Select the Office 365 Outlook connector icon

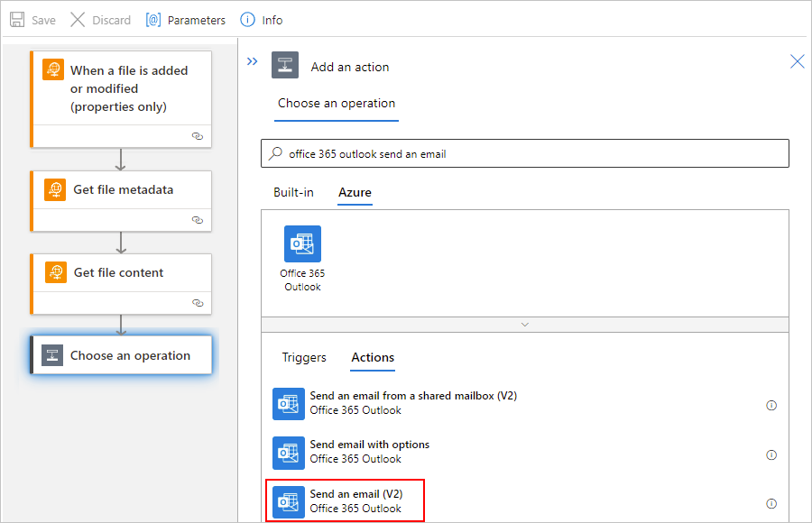302,243
